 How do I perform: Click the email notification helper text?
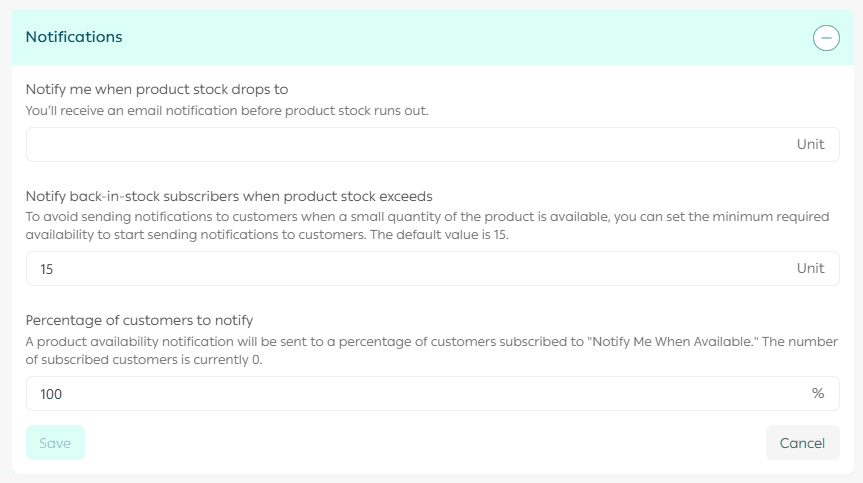227,111
